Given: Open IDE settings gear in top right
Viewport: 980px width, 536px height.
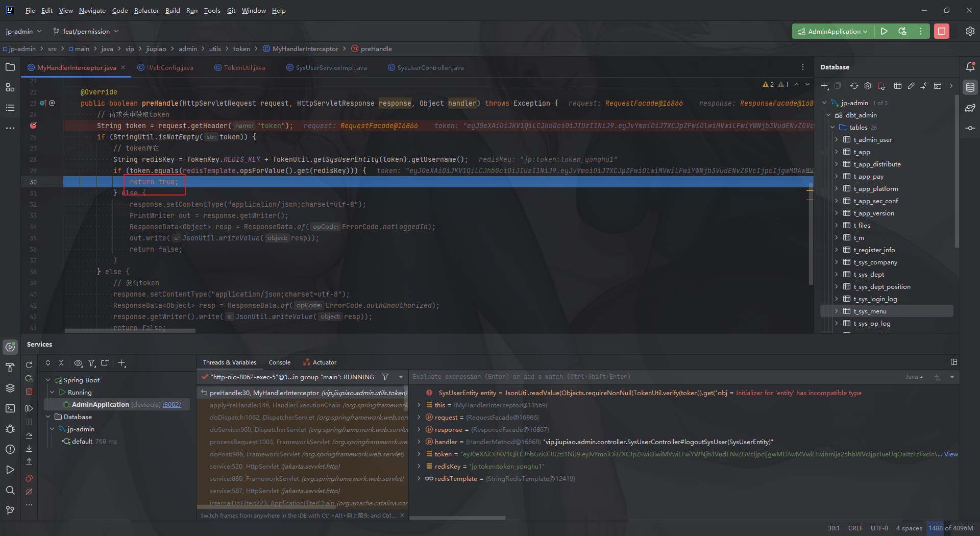Looking at the screenshot, I should tap(970, 31).
